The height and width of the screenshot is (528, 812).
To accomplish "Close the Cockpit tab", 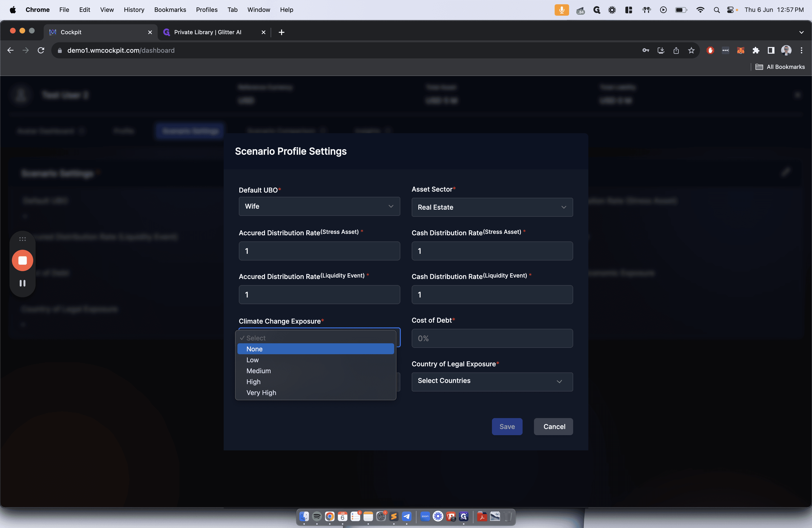I will (x=150, y=32).
